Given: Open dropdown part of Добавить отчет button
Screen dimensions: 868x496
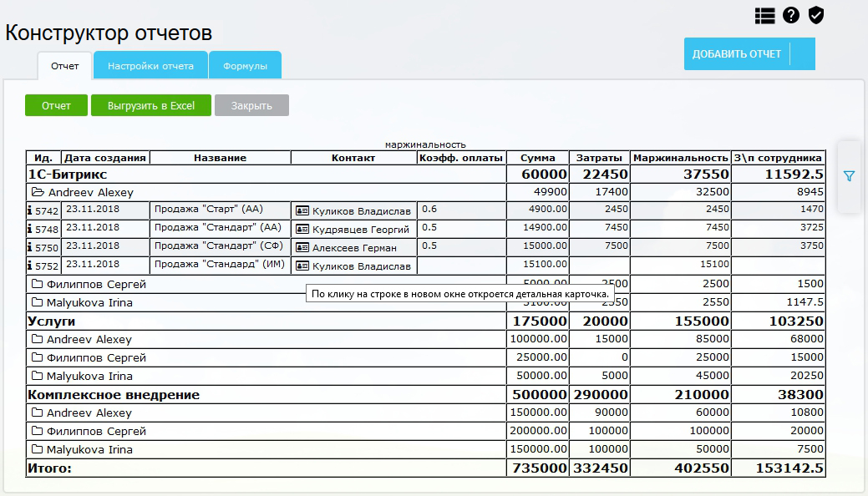Looking at the screenshot, I should (802, 54).
